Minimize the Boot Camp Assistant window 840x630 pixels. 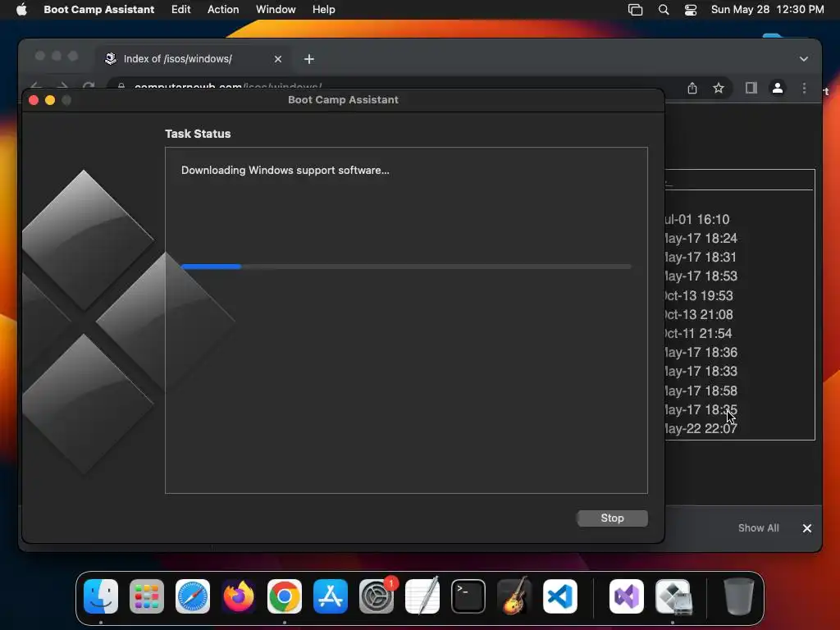pos(50,100)
